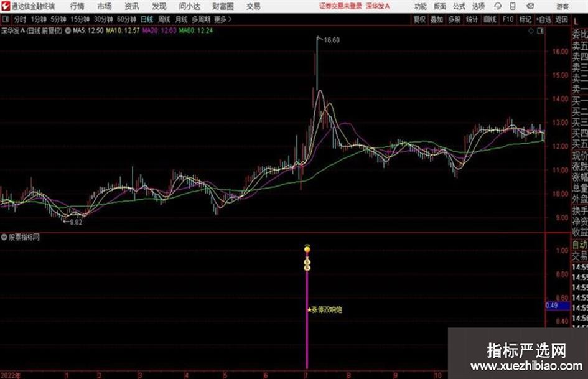
Task: Select the 30分钟 period tab
Action: (103, 19)
